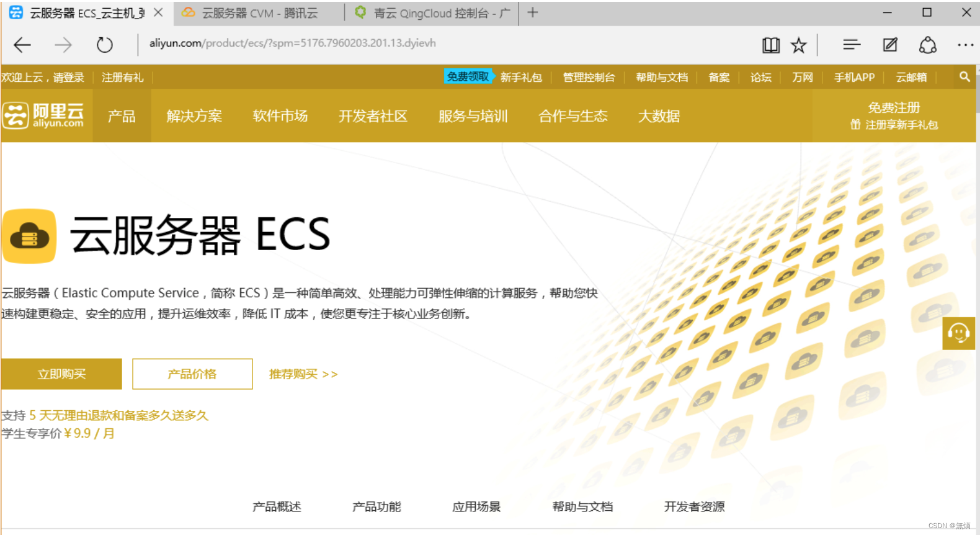The width and height of the screenshot is (980, 535).
Task: Click the 云服务器 ECS page heading
Action: click(200, 235)
